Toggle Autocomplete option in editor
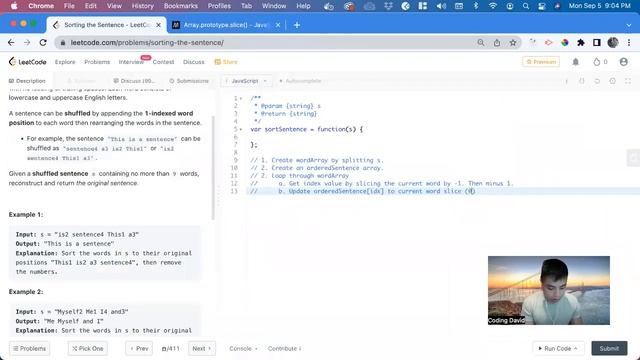This screenshot has height=360, width=640. [301, 81]
